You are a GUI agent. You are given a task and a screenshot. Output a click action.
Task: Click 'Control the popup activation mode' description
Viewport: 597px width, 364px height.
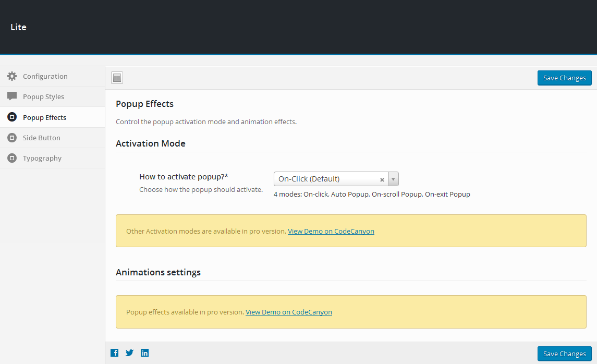(206, 122)
